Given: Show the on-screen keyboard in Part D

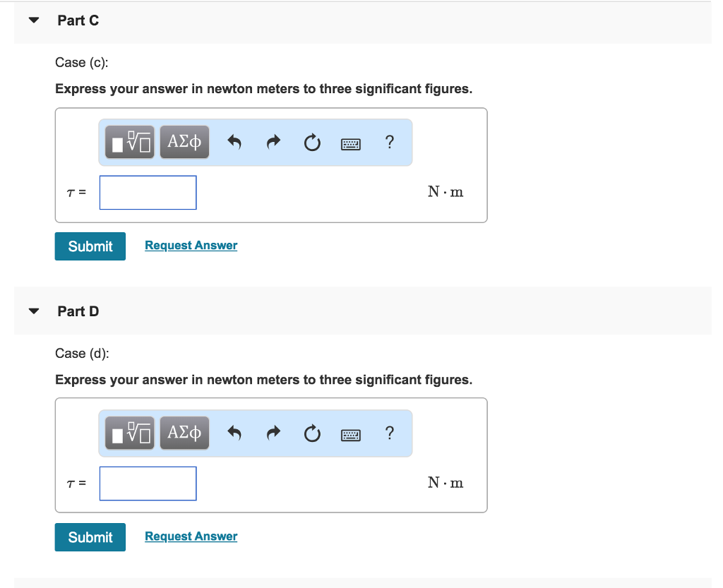Looking at the screenshot, I should point(351,433).
